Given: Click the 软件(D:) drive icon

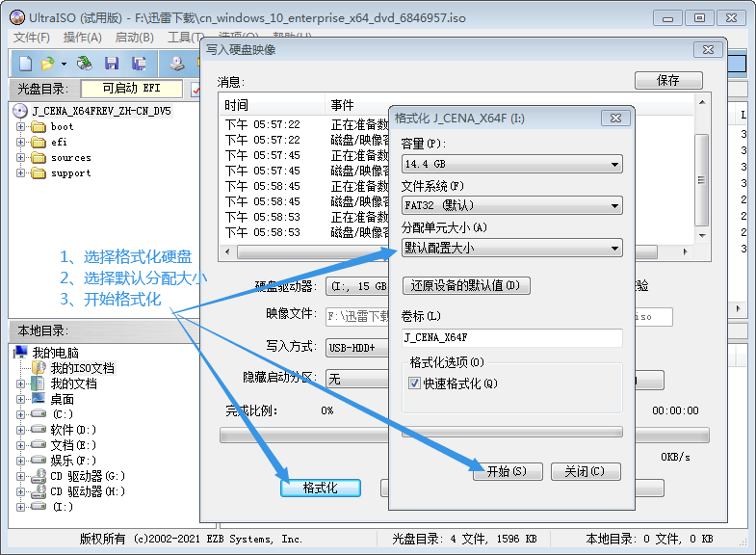Looking at the screenshot, I should point(39,429).
